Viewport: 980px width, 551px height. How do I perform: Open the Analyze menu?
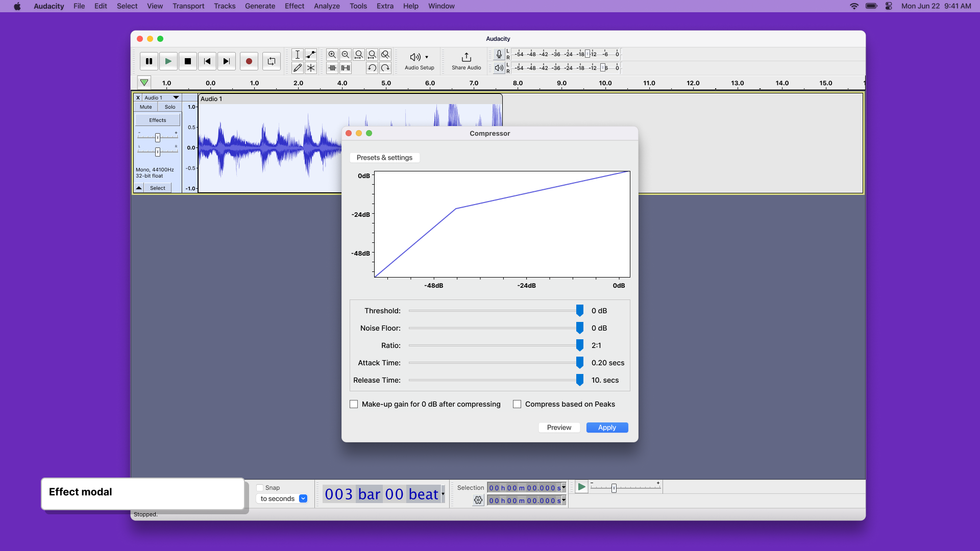(327, 6)
